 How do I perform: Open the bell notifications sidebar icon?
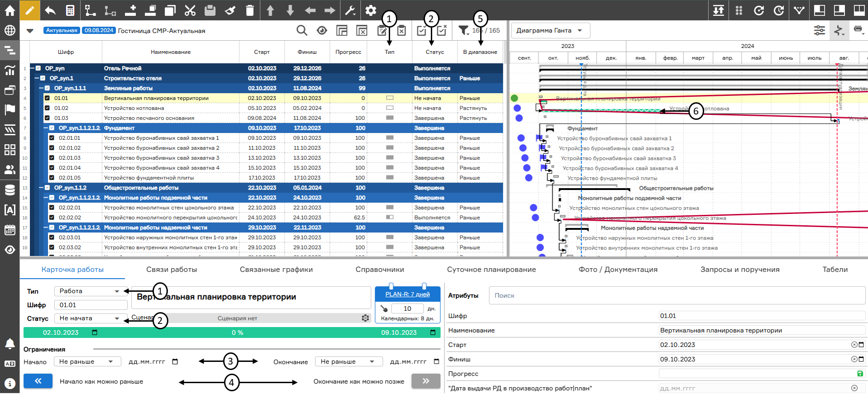pos(10,344)
